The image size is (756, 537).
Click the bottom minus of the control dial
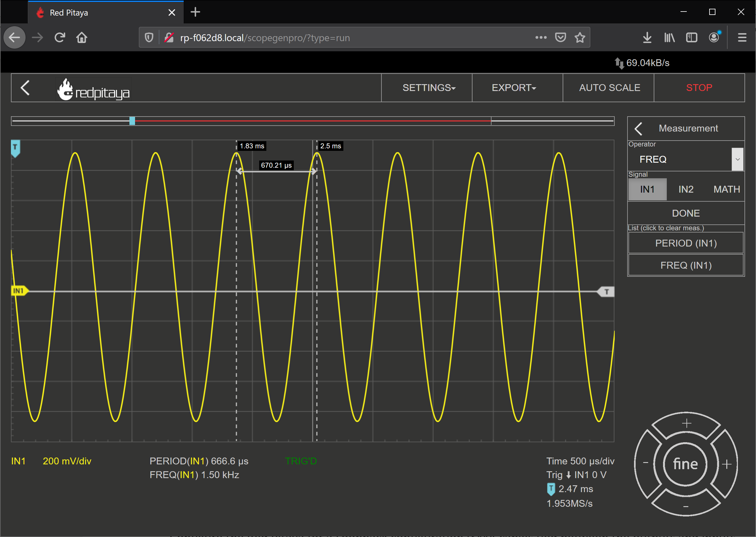coord(686,506)
